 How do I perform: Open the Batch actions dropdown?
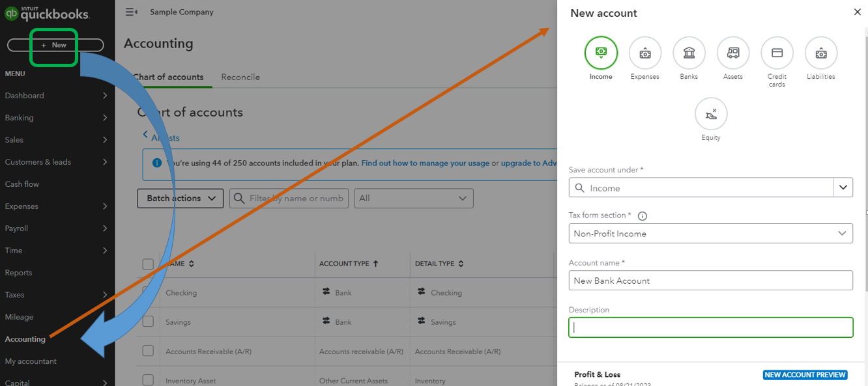click(181, 199)
